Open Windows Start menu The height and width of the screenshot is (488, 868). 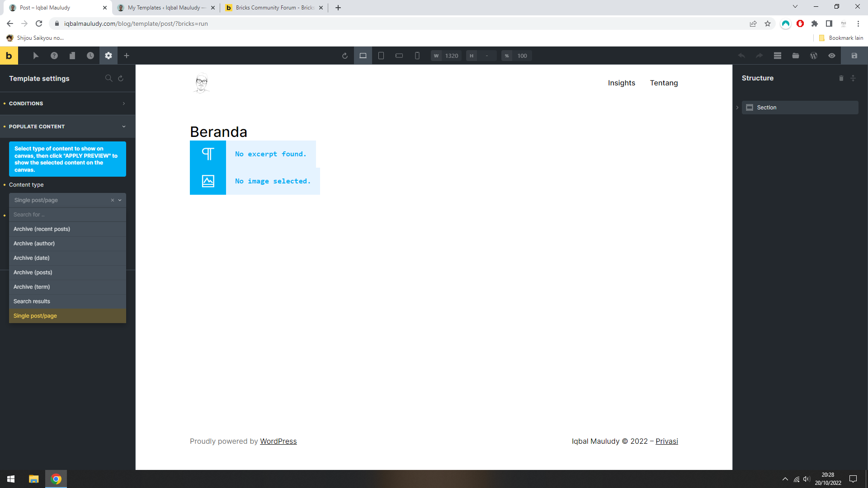(11, 479)
